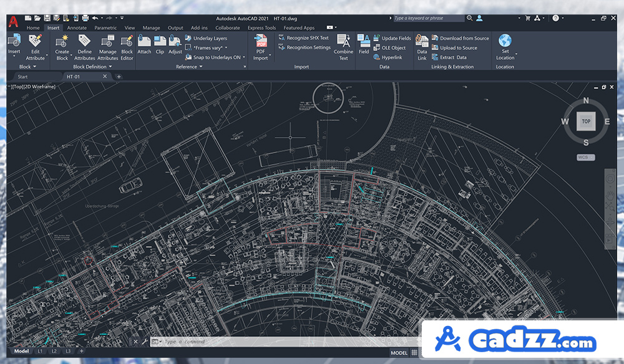Screen dimensions: 624x364
Task: Click the Open file folder icon
Action: [37, 18]
